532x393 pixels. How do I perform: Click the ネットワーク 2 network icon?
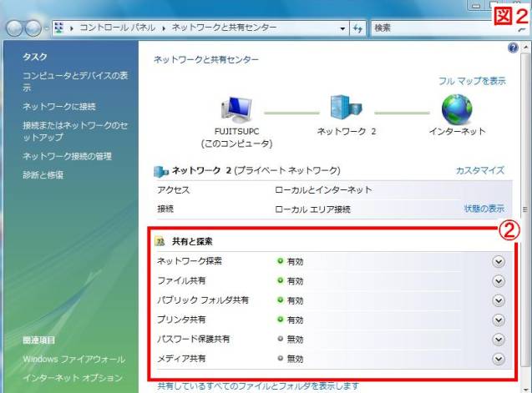[347, 108]
